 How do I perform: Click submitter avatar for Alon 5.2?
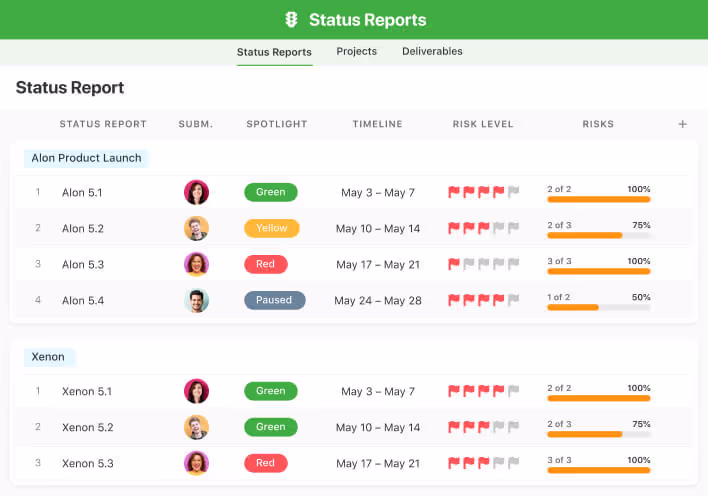(x=196, y=228)
